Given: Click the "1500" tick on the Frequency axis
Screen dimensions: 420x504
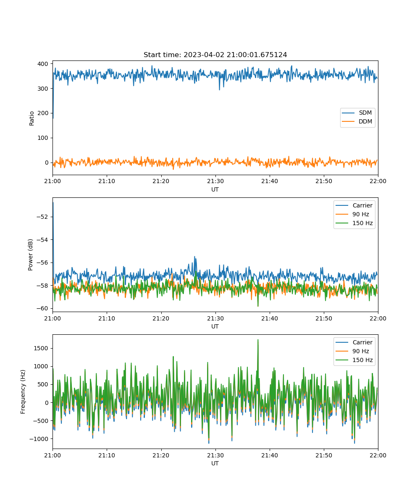Looking at the screenshot, I should [x=42, y=348].
